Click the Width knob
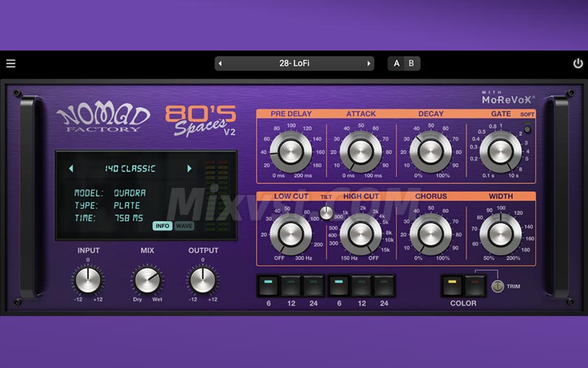Screen dimensions: 588x368 click(500, 234)
